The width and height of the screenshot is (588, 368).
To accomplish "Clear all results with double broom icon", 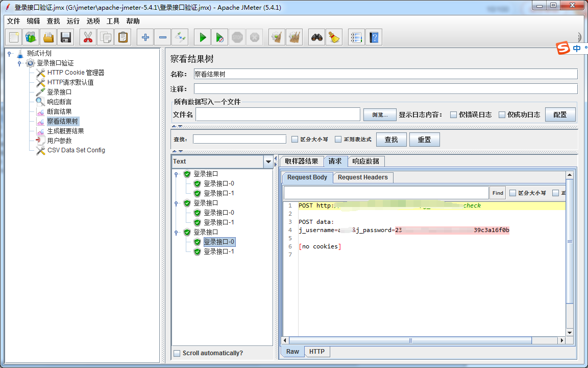I will click(x=294, y=37).
